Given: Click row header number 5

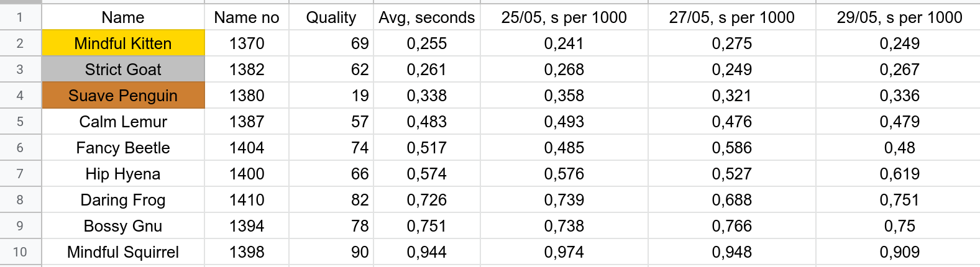Looking at the screenshot, I should pyautogui.click(x=20, y=122).
